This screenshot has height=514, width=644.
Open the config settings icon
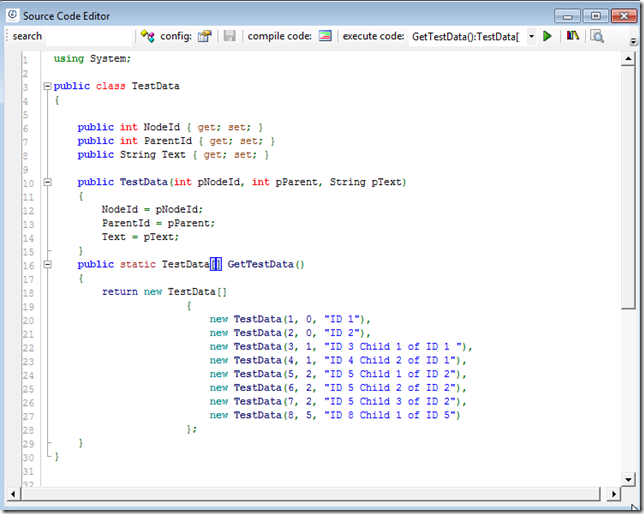coord(205,36)
